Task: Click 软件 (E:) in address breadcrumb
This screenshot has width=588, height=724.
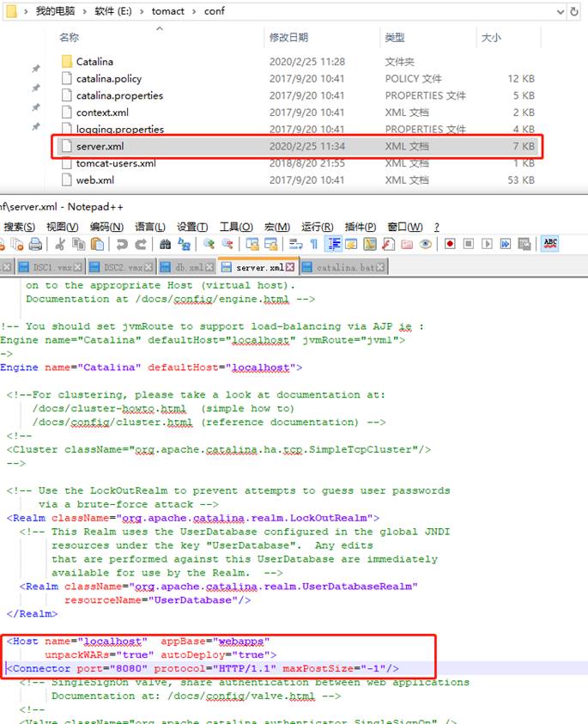Action: click(113, 11)
